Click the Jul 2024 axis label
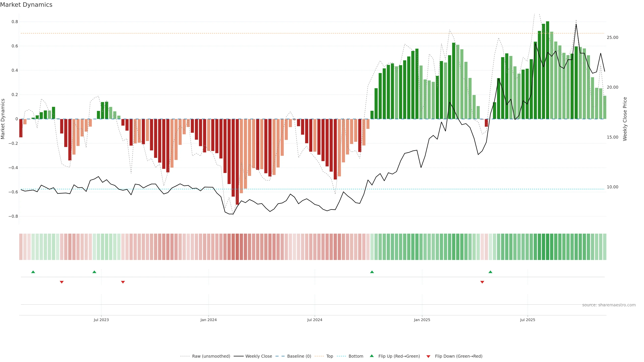 coord(314,320)
